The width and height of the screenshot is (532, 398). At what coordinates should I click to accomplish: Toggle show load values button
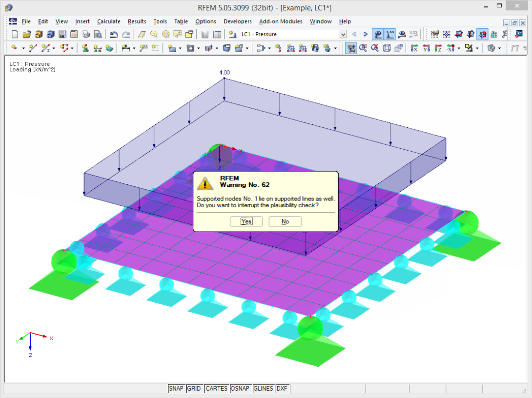pos(390,34)
